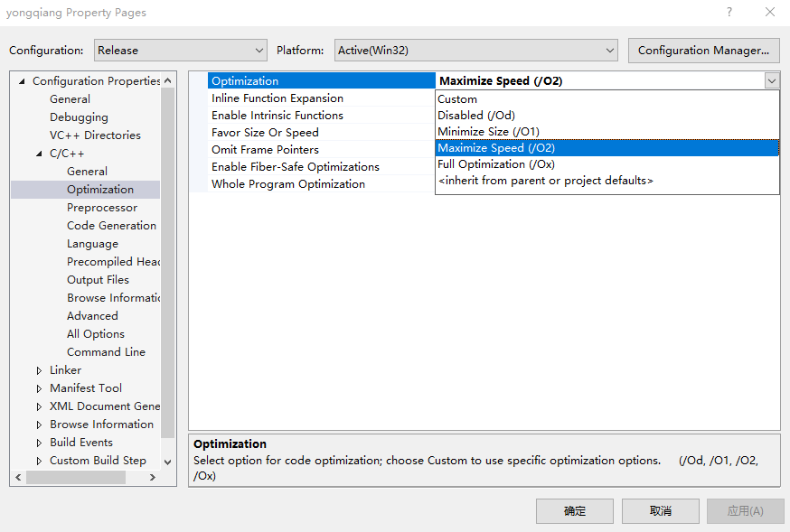Click the tree horizontal scroll left arrow
Image resolution: width=790 pixels, height=532 pixels.
click(x=19, y=477)
